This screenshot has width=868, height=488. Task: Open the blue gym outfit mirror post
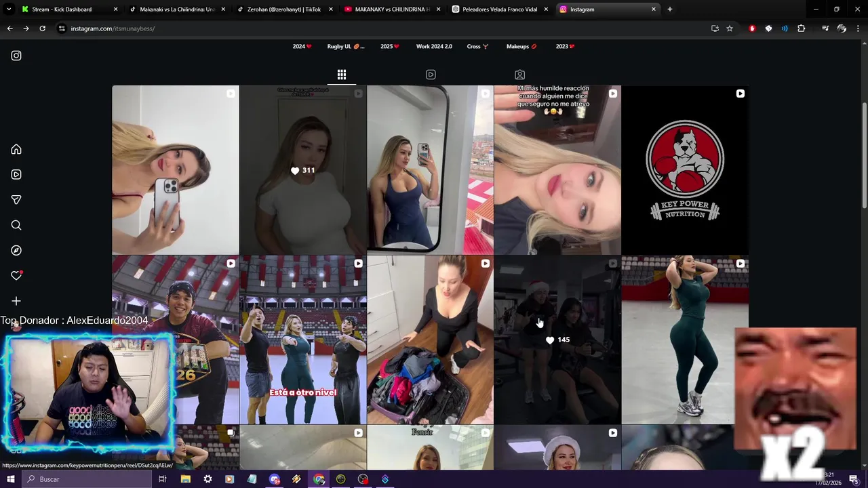[431, 170]
